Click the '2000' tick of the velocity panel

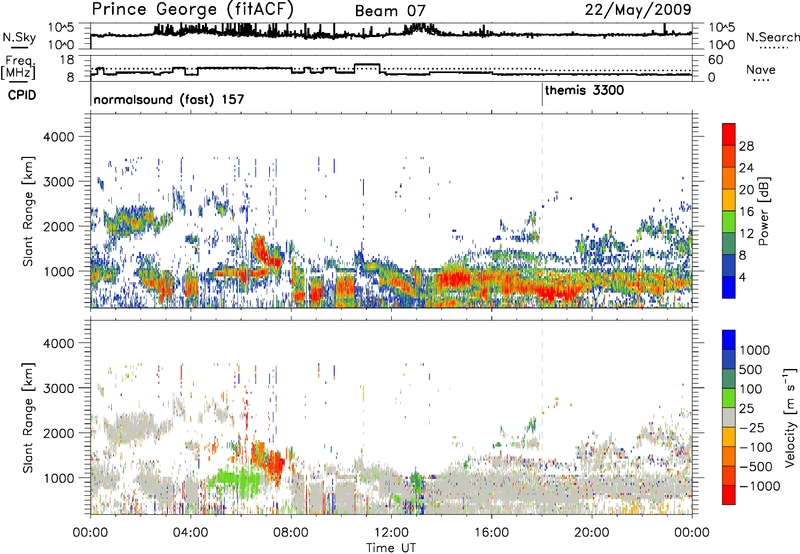[58, 433]
